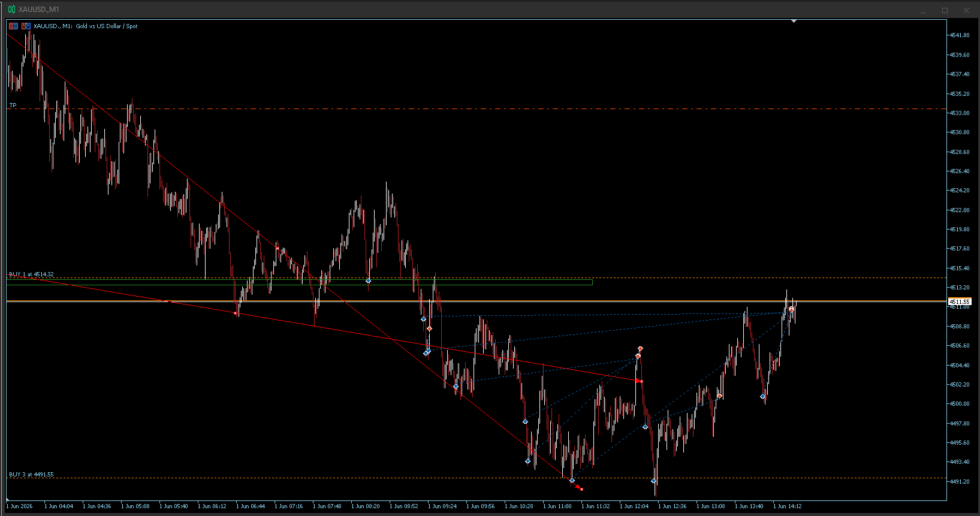The image size is (980, 516).
Task: Click the 4515.40 price scale label
Action: click(x=960, y=268)
